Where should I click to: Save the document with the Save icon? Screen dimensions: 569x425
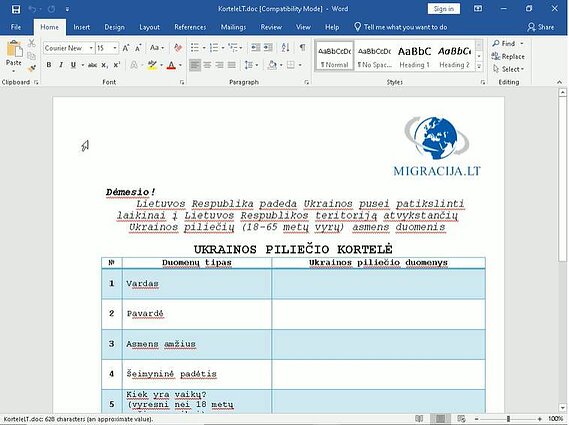[16, 9]
